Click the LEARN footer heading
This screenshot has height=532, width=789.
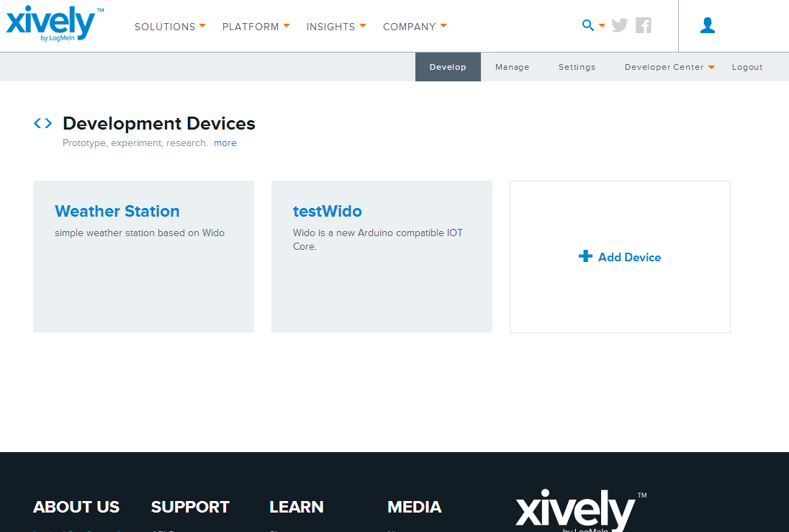[297, 507]
